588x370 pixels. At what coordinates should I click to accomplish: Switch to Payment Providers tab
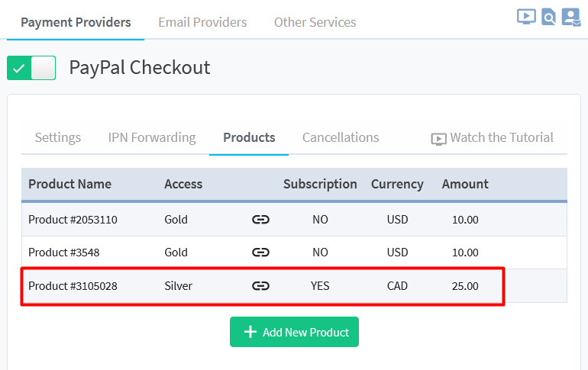[x=76, y=22]
